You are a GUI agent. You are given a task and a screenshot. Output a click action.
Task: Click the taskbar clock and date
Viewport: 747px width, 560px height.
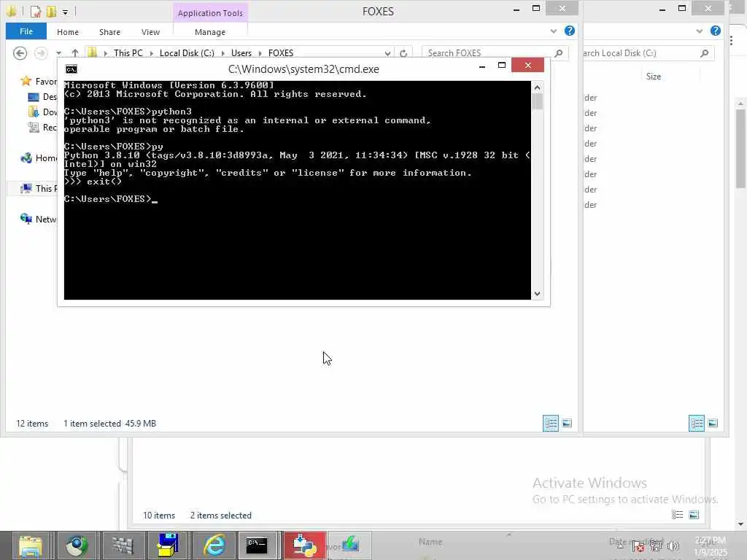pos(710,546)
